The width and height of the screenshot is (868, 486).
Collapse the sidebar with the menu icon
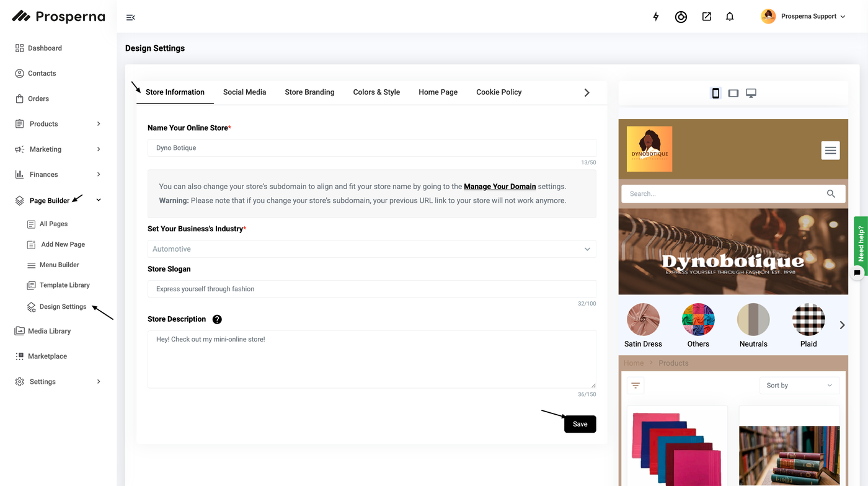click(x=130, y=17)
